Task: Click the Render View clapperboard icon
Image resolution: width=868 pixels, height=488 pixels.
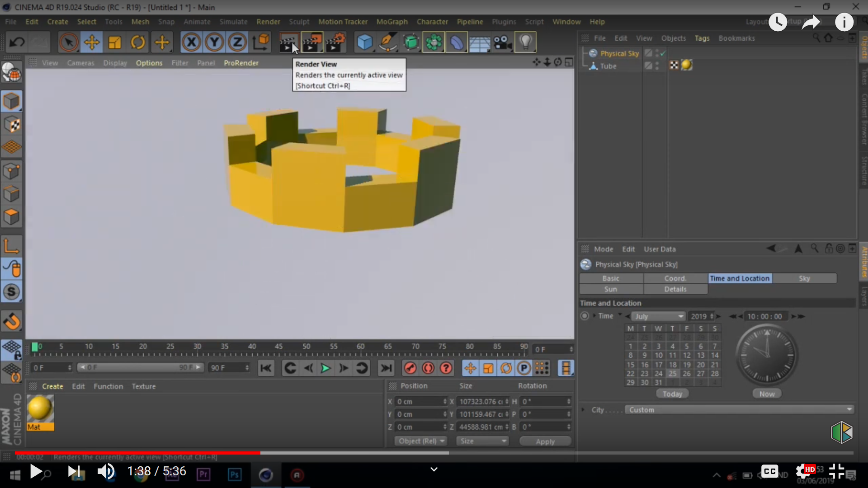Action: (x=288, y=42)
